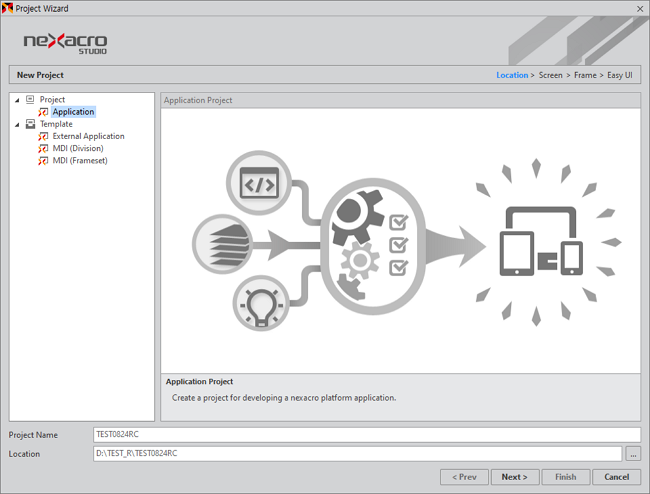Click the MDI (Division) template icon
650x494 pixels.
pos(43,148)
